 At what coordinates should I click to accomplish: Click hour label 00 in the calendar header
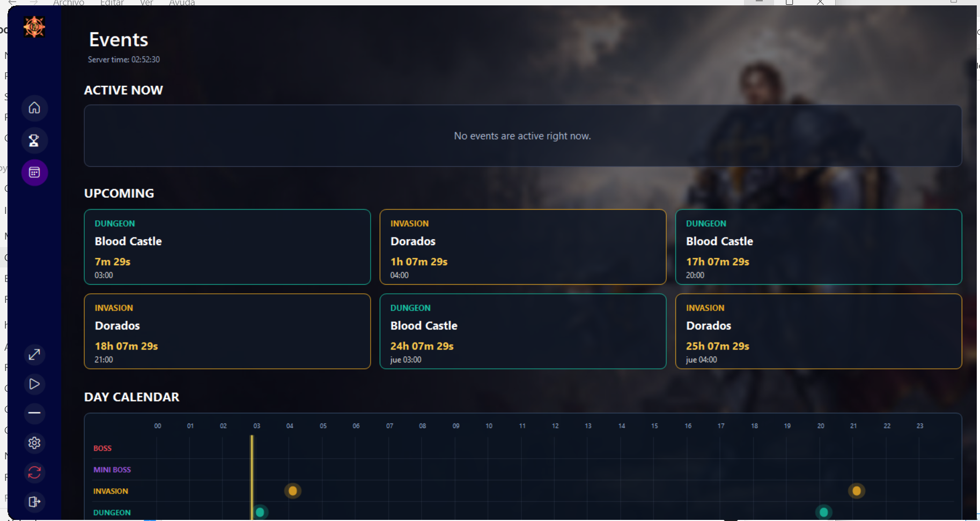click(x=158, y=426)
